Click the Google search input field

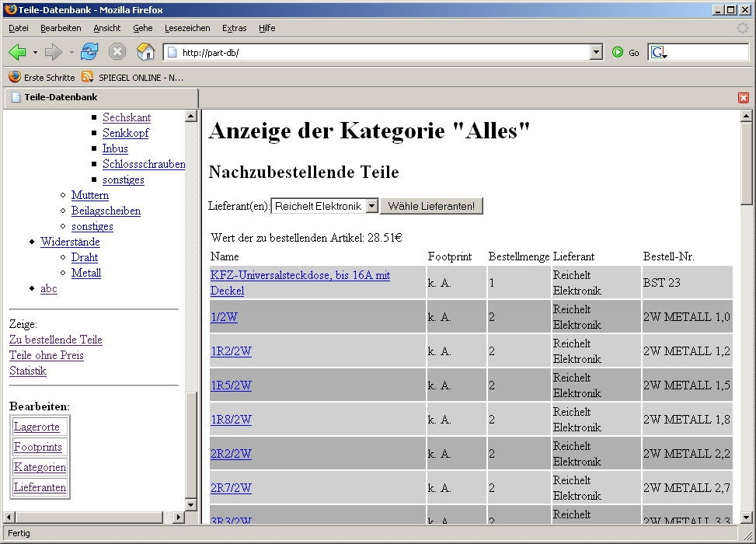point(709,52)
